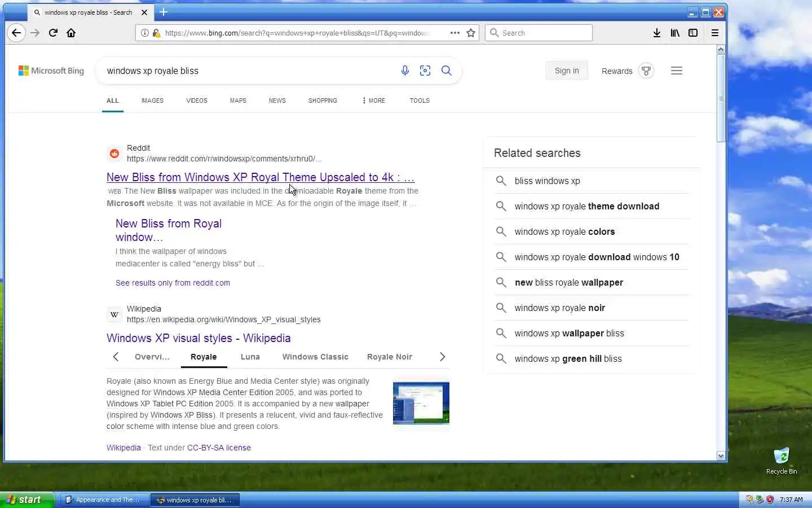Image resolution: width=812 pixels, height=508 pixels.
Task: Submit Bing search with magnifier icon
Action: tap(446, 71)
